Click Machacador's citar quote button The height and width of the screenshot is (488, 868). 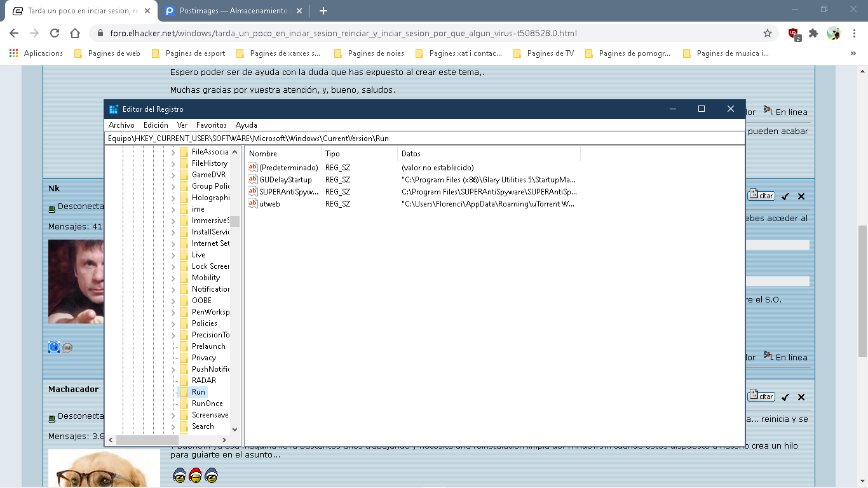[761, 396]
